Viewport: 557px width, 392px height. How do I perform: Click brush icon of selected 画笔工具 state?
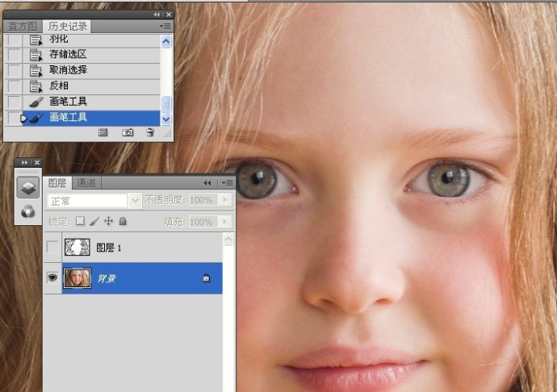tap(36, 118)
